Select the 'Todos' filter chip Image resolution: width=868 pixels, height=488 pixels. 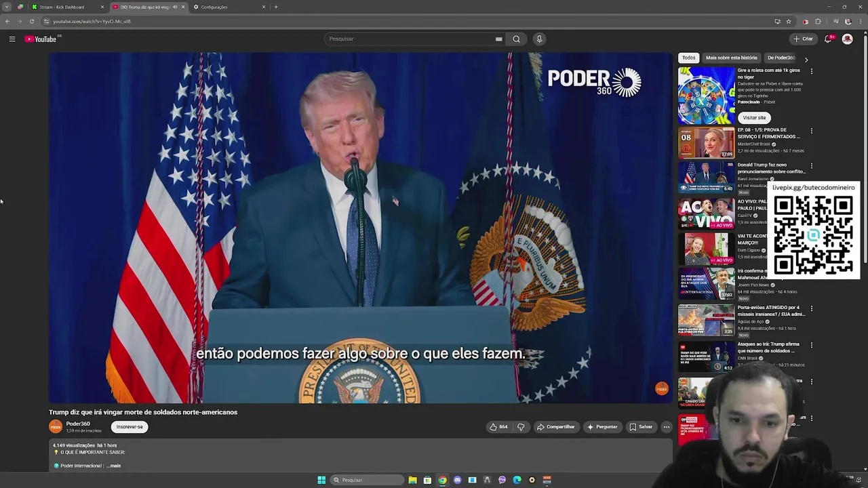coord(689,58)
